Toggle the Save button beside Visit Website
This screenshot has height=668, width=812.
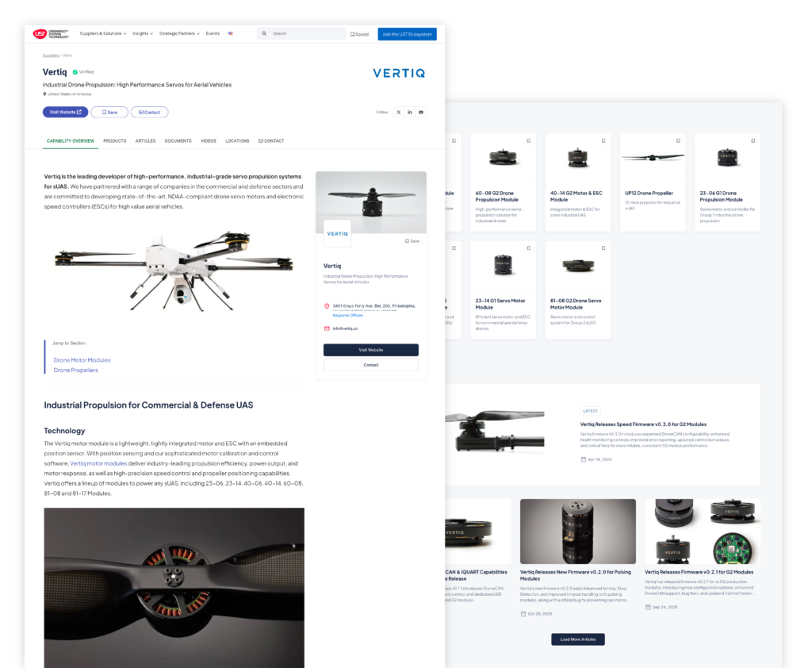click(109, 112)
